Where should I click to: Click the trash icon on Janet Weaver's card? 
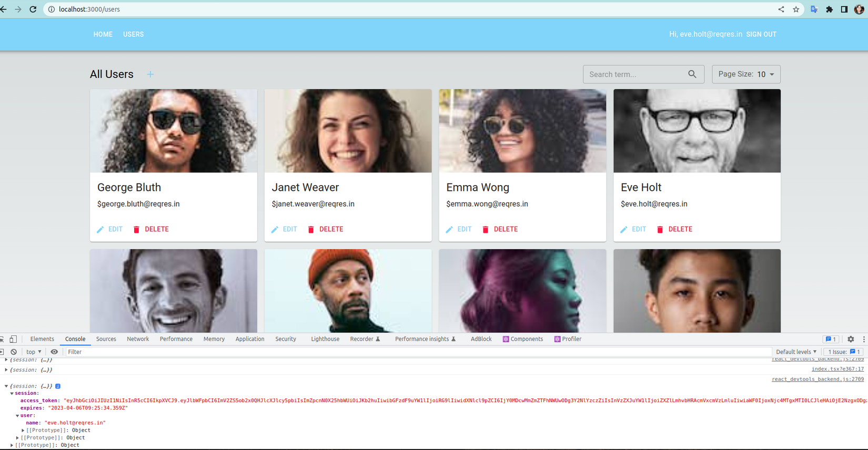(x=311, y=230)
